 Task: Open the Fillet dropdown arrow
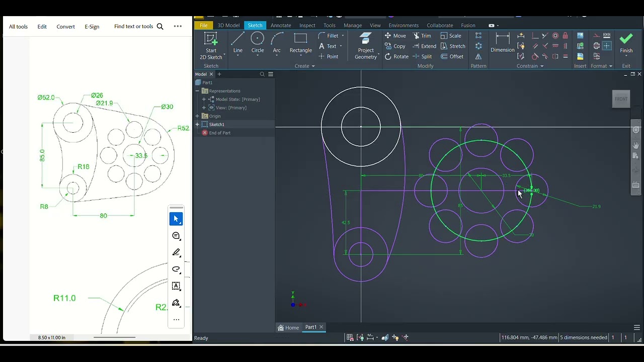[x=343, y=36]
